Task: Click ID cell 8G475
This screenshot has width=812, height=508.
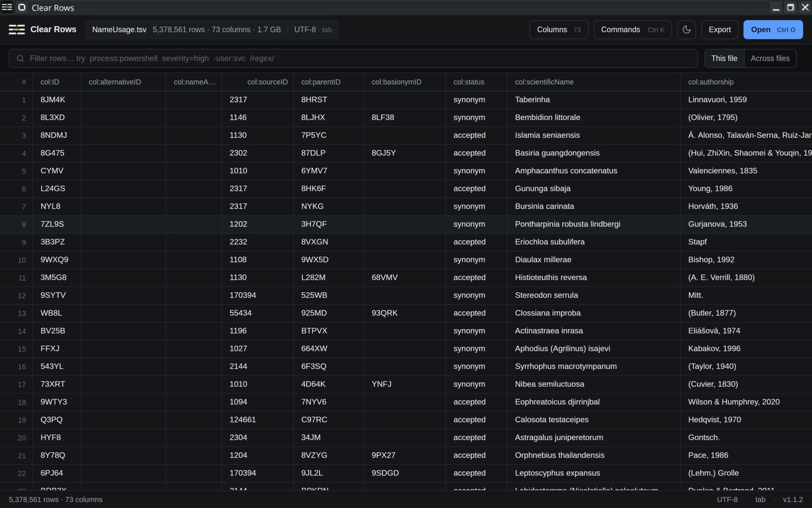Action: pos(56,153)
